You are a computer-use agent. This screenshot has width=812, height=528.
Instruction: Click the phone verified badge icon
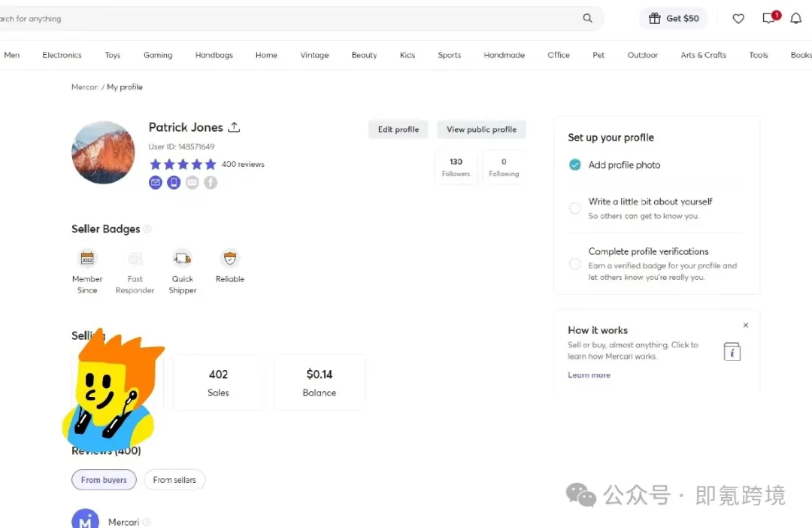coord(174,182)
